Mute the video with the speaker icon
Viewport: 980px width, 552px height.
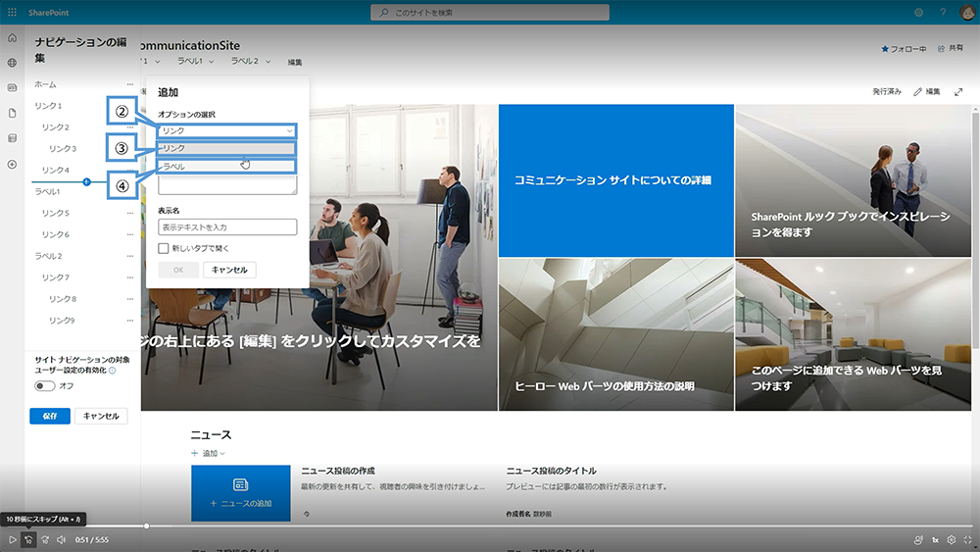pos(61,539)
